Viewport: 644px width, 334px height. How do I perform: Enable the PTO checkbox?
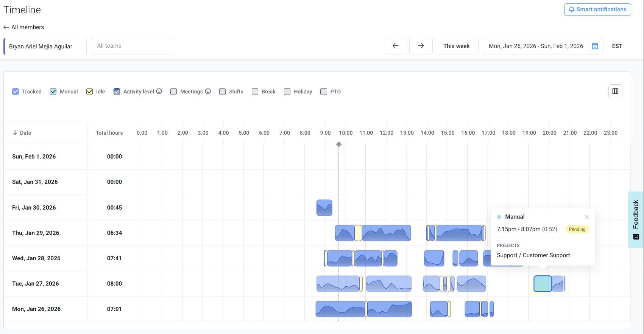tap(324, 92)
